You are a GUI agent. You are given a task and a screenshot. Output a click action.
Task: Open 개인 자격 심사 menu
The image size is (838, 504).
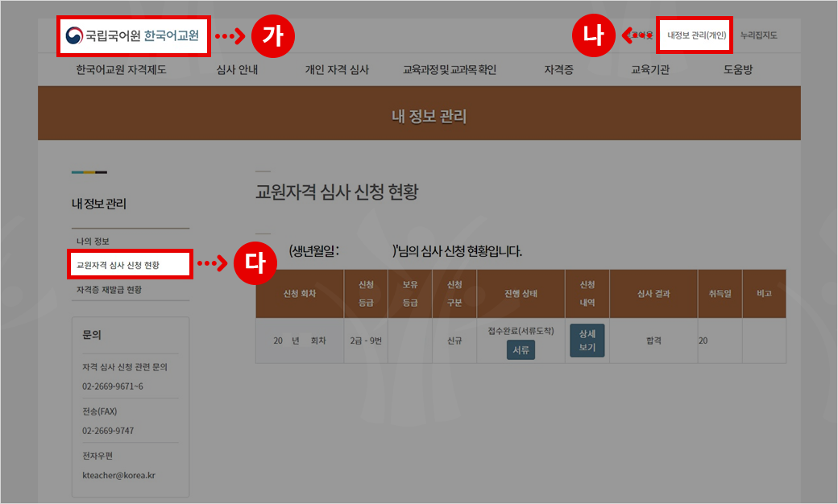coord(336,70)
